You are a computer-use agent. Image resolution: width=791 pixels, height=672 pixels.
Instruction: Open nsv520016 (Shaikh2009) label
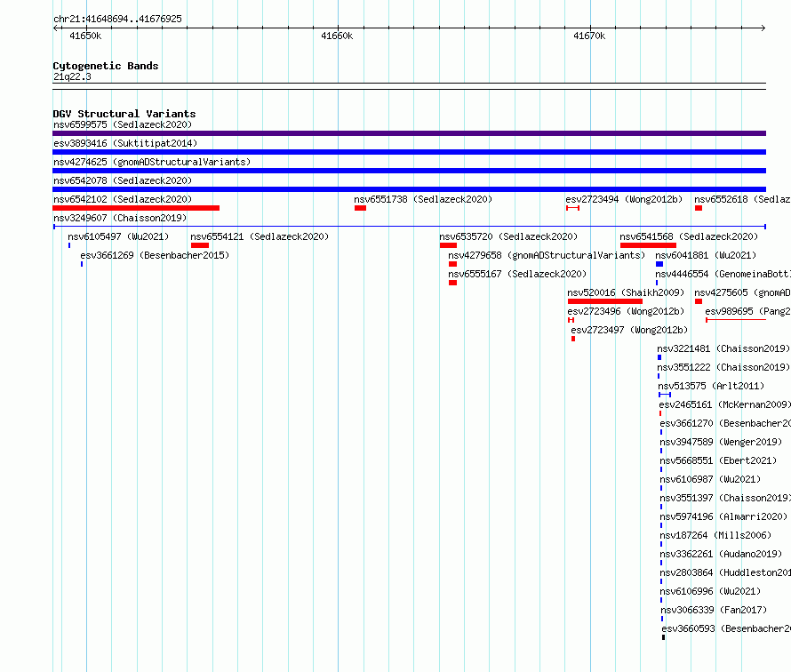tap(626, 292)
